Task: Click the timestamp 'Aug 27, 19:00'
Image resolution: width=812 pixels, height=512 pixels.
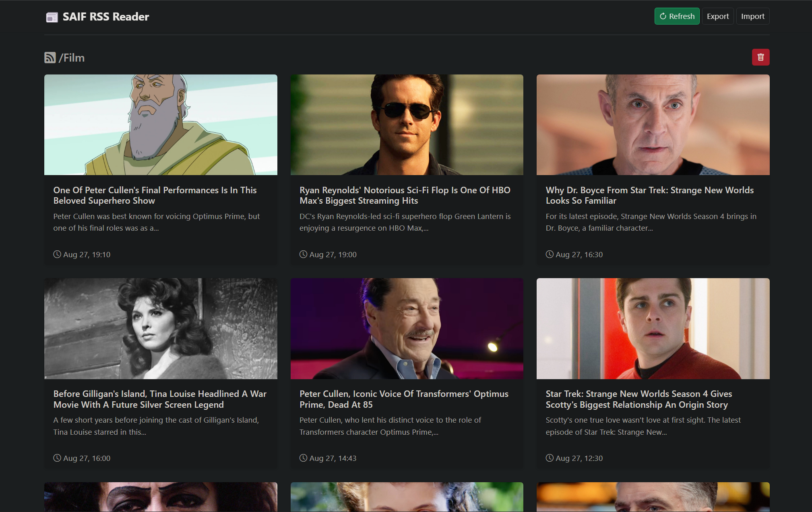Action: click(333, 254)
